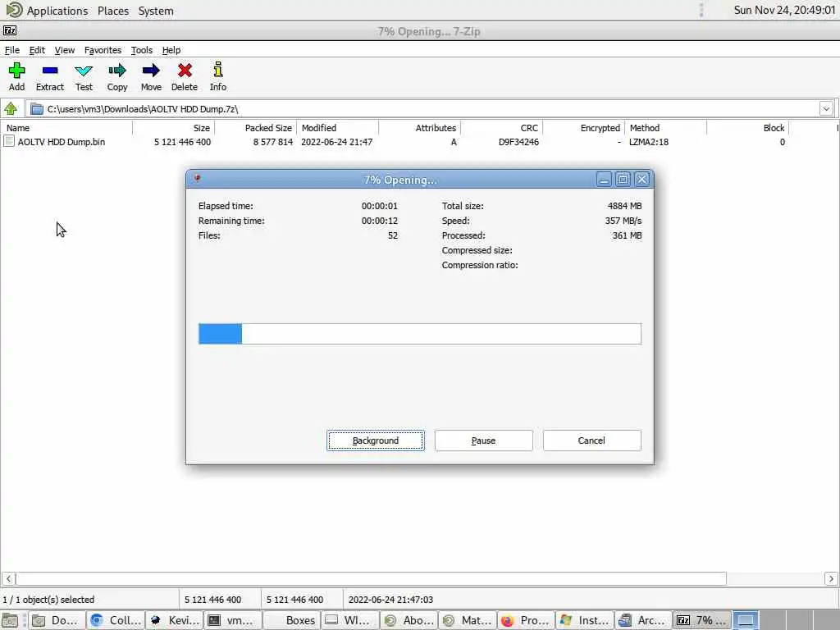Close the Opening progress dialog
The height and width of the screenshot is (630, 840).
click(x=641, y=180)
